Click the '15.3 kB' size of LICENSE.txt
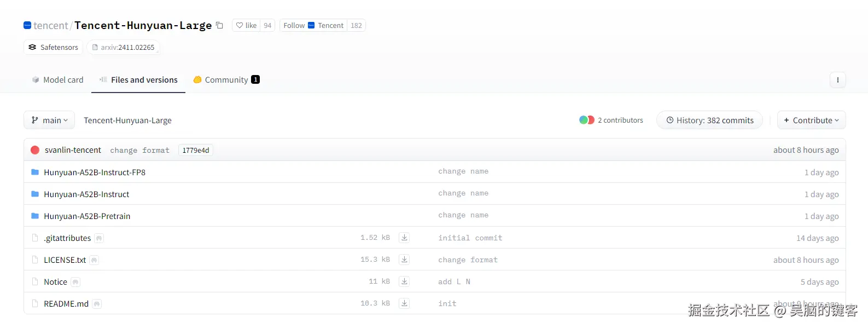The height and width of the screenshot is (328, 868). click(x=375, y=260)
